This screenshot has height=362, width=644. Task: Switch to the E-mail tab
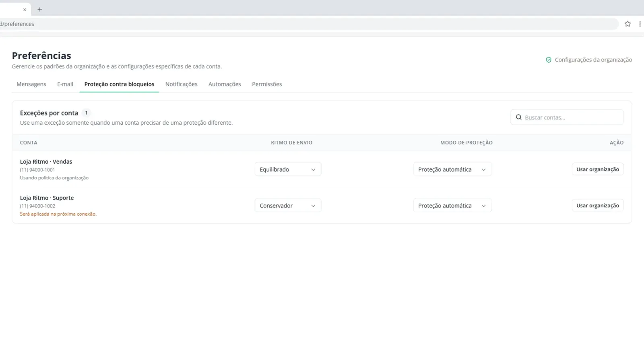click(65, 84)
